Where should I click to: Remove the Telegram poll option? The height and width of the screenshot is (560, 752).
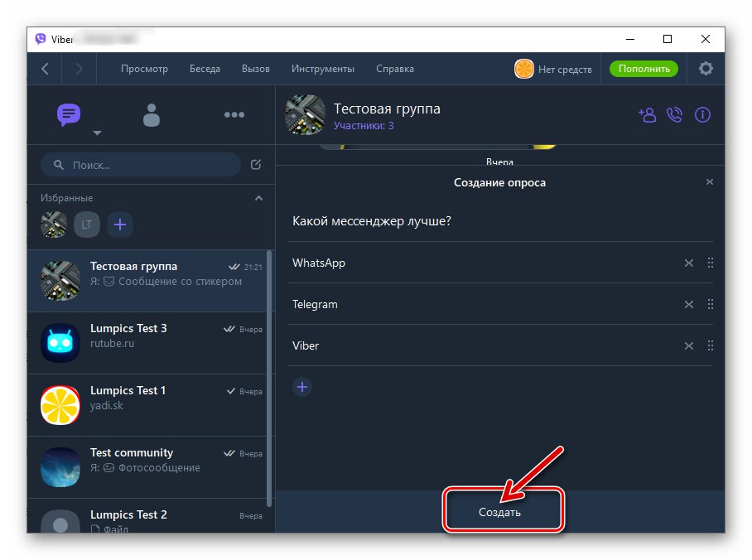click(x=689, y=304)
